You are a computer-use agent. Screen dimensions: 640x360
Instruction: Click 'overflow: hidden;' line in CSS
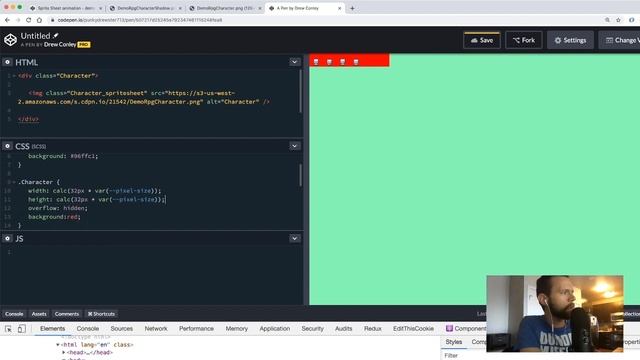58,208
